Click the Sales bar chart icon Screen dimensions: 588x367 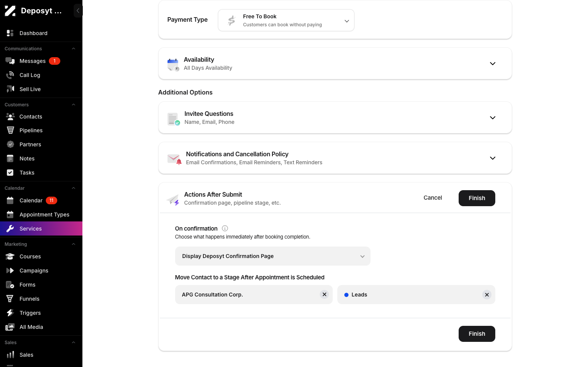(x=10, y=355)
